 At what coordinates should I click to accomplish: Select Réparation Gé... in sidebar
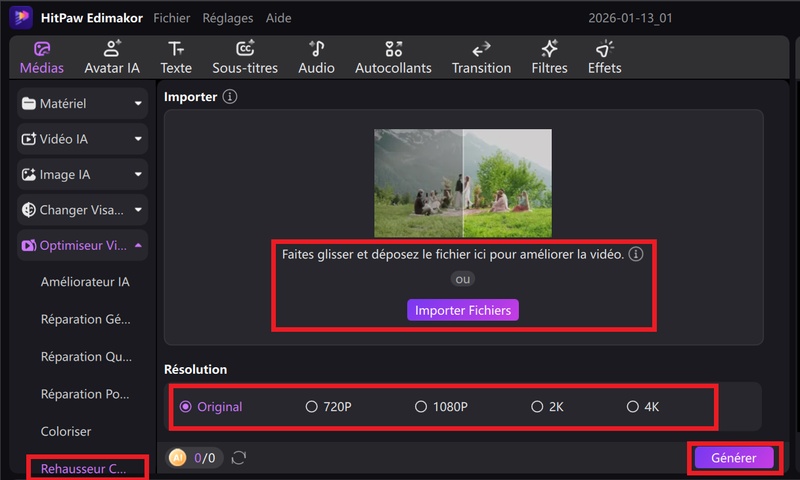(86, 319)
